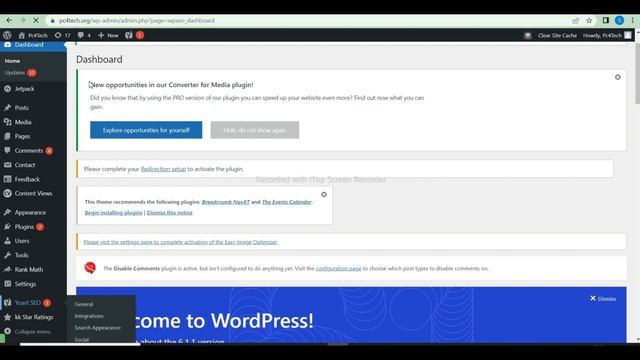Click Explore opportunities for yourself button
This screenshot has height=360, width=640.
(x=146, y=130)
